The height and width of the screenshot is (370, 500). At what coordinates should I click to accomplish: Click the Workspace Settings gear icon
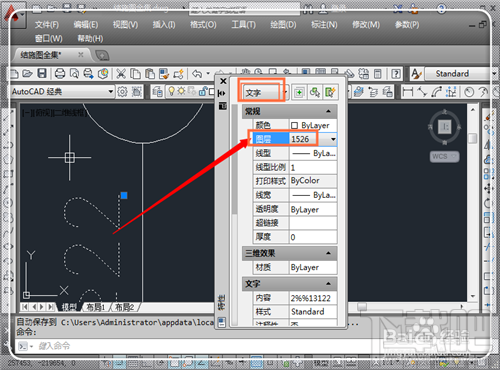122,92
